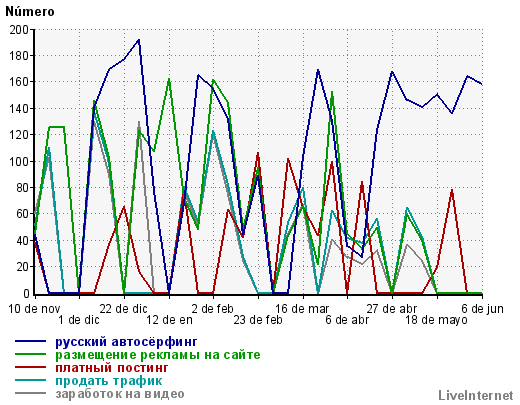
Task: Click the green line's peak near 12 de en
Action: point(169,79)
